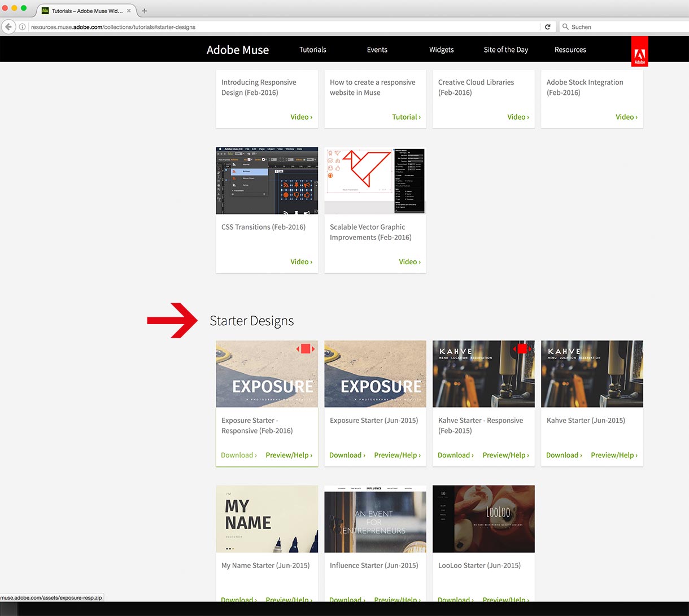Image resolution: width=689 pixels, height=616 pixels.
Task: Open the Widgets menu item
Action: (442, 50)
